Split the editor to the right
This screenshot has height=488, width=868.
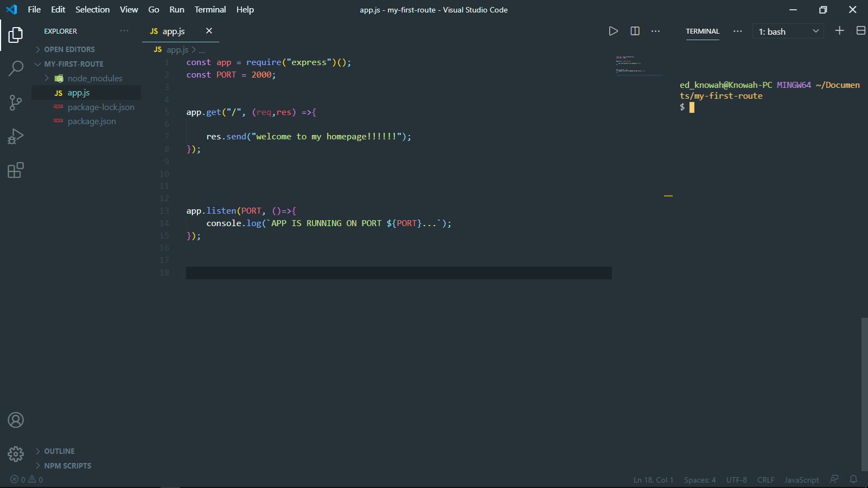635,31
